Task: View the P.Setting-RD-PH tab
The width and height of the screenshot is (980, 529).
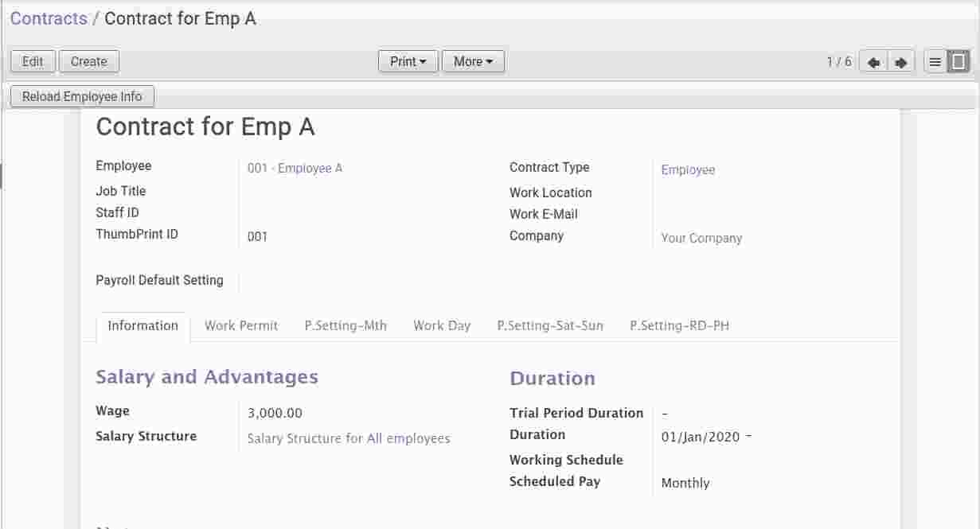Action: (x=679, y=325)
